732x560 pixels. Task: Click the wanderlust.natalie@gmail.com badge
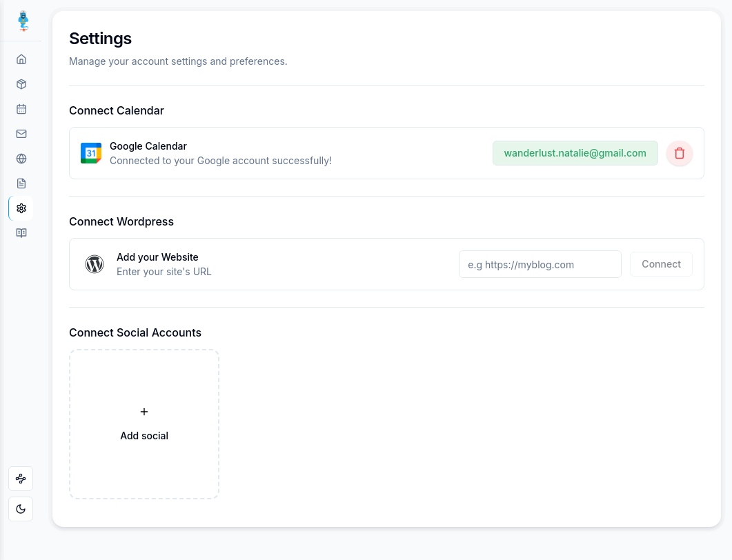(x=575, y=153)
